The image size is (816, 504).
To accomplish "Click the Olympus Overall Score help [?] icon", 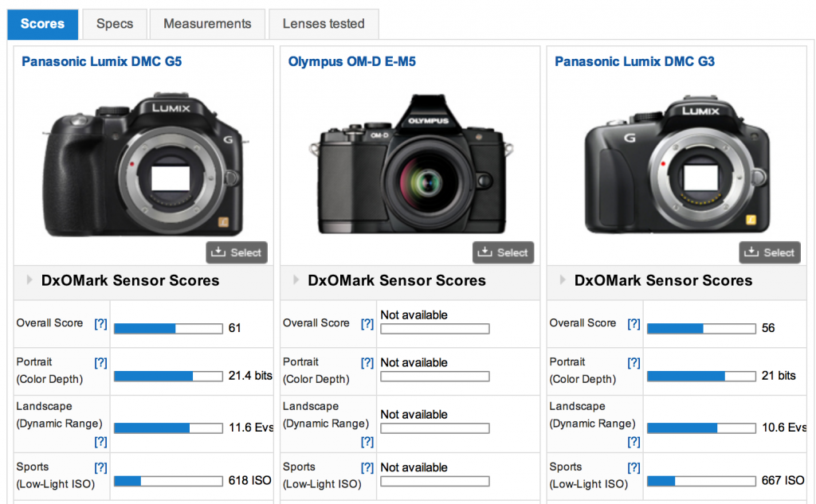I will point(367,323).
